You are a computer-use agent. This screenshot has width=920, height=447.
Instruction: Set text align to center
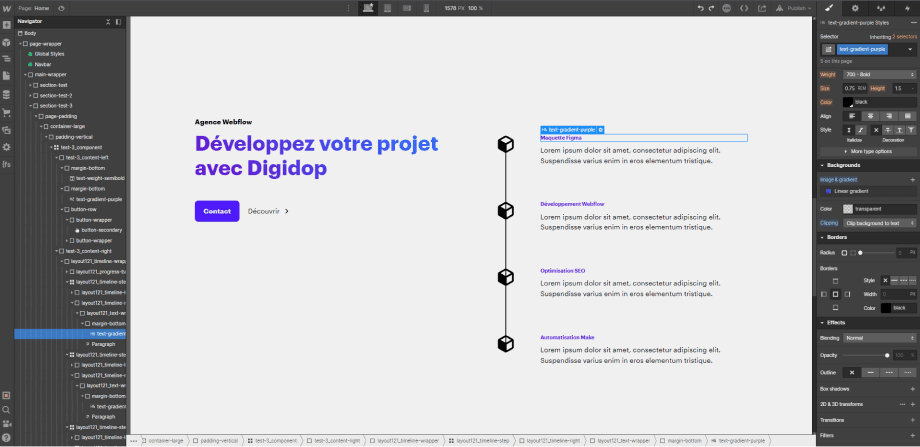[x=871, y=116]
